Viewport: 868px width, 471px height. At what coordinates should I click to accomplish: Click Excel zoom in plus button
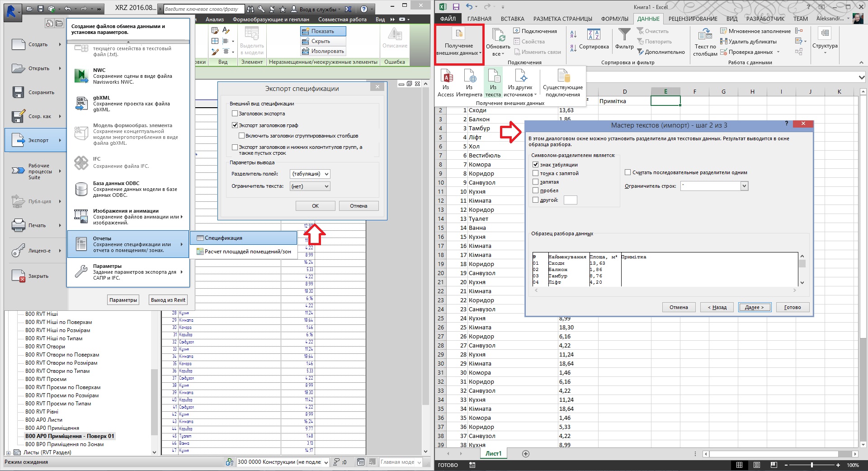pos(838,465)
